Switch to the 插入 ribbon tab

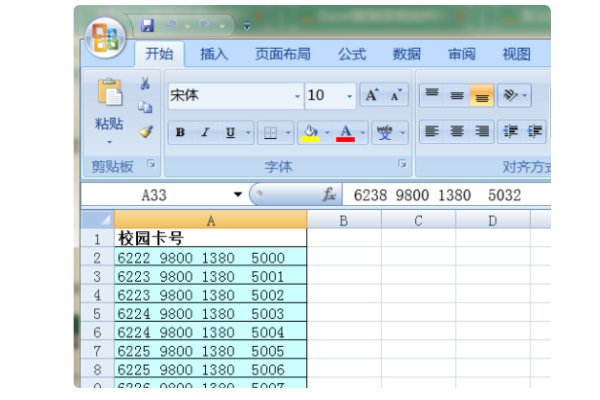(214, 54)
